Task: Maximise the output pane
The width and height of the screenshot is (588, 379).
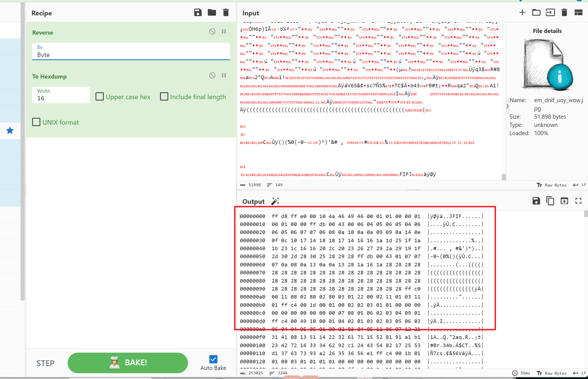Action: click(x=578, y=201)
